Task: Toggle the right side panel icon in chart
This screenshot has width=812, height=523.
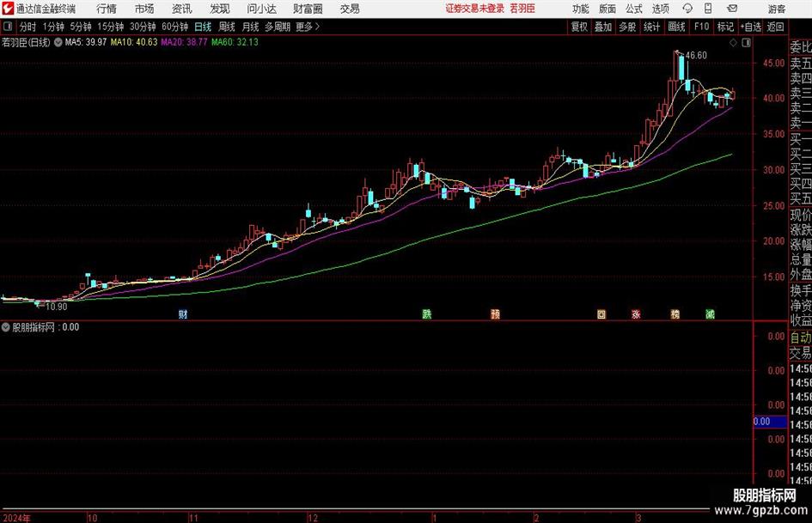Action: (x=746, y=43)
